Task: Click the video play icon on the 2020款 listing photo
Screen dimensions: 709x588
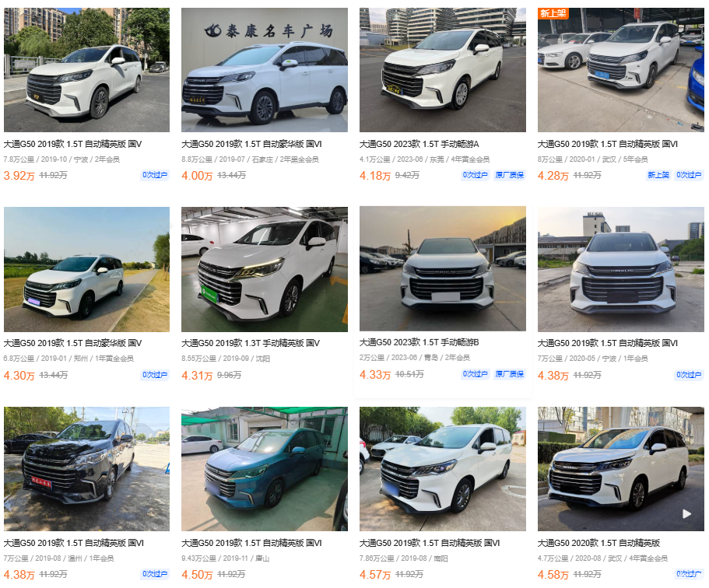Action: (686, 514)
